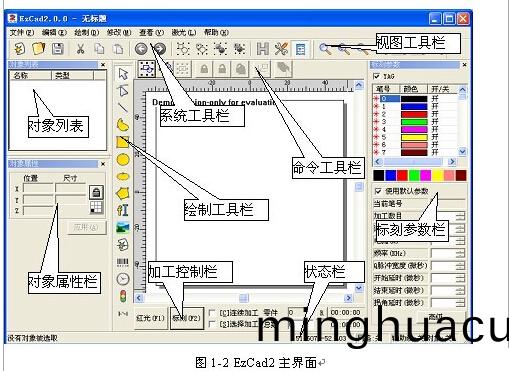This screenshot has height=371, width=509.
Task: Toggle on/off state for pen 5
Action: pos(435,137)
